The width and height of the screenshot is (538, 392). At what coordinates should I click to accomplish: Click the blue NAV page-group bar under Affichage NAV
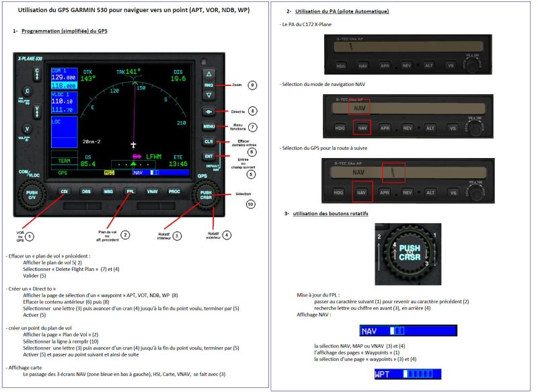point(408,331)
